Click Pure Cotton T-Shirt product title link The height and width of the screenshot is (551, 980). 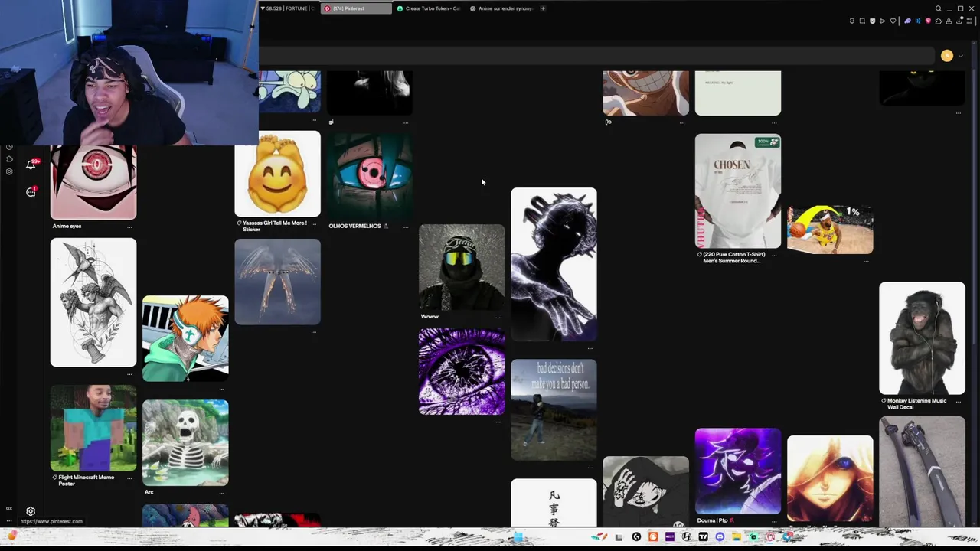733,257
